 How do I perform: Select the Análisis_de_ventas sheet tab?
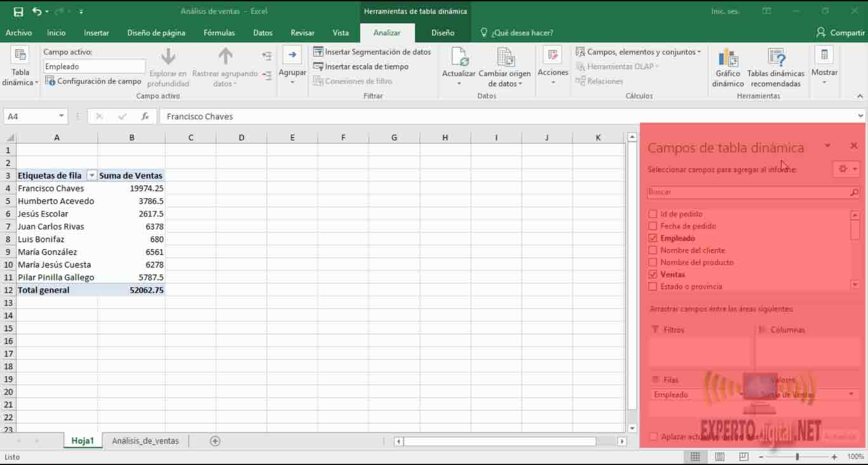pos(146,441)
